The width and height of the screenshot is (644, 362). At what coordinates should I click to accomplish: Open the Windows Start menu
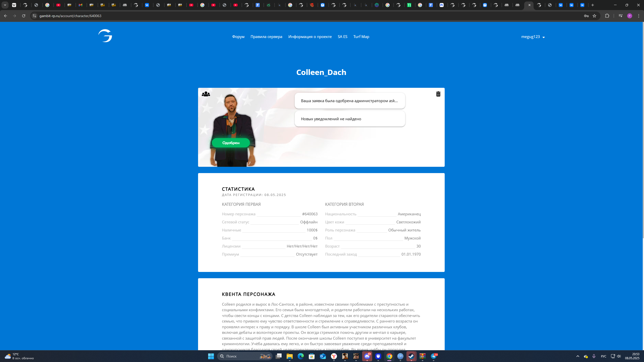click(211, 356)
